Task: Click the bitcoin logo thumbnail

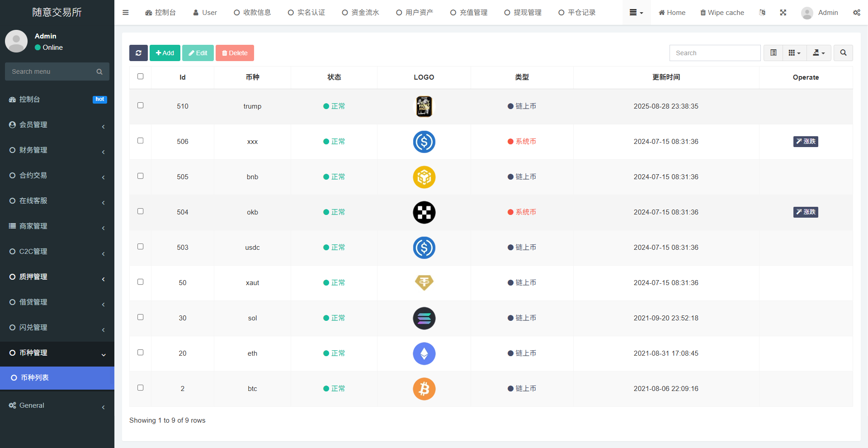Action: (x=424, y=389)
